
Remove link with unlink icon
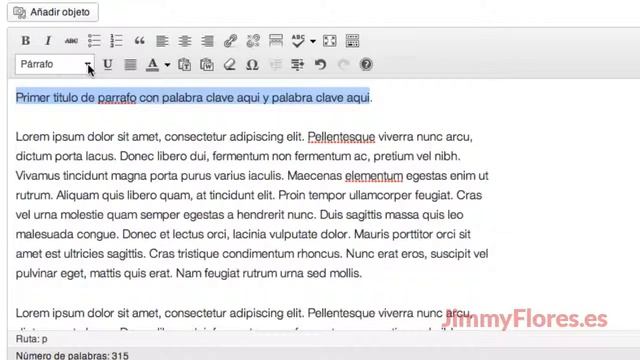(x=253, y=41)
